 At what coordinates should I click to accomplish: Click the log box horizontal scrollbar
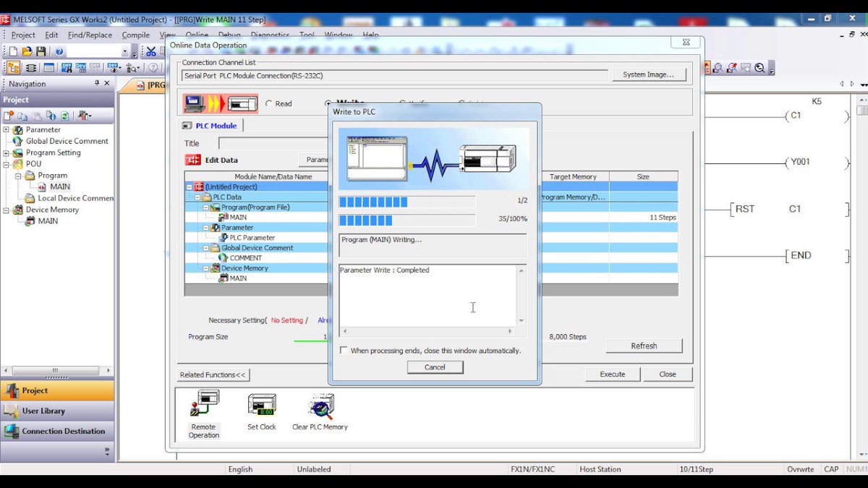[x=428, y=330]
